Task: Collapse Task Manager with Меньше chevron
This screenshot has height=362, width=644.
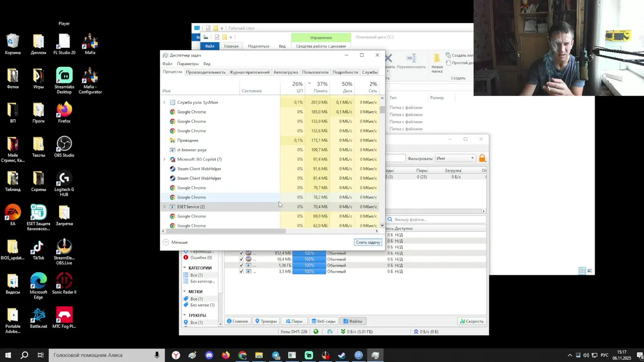Action: pyautogui.click(x=166, y=242)
